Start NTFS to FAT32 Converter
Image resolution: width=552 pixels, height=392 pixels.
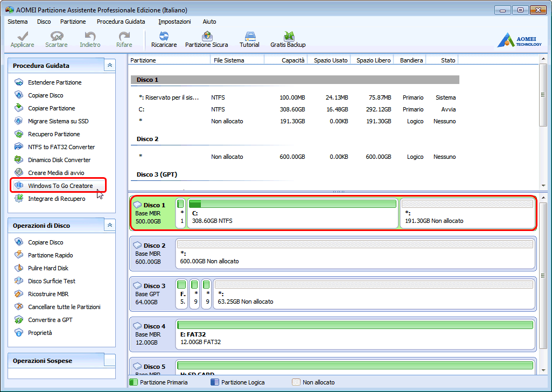[61, 147]
